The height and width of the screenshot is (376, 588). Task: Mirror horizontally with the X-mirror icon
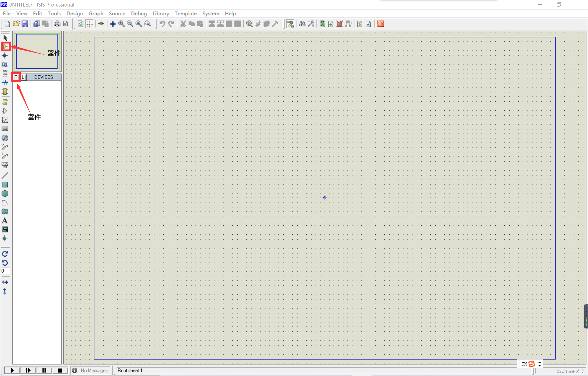(5, 282)
